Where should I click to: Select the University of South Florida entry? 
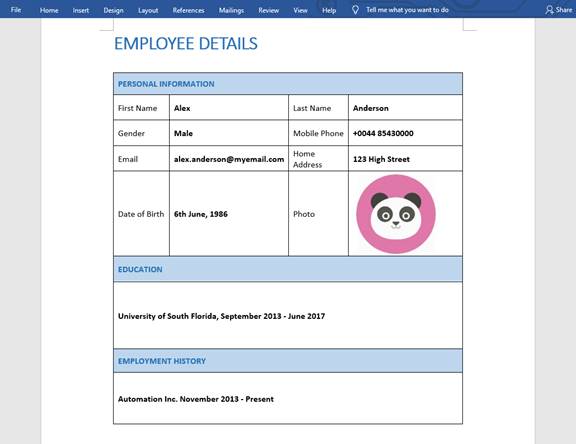tap(222, 316)
